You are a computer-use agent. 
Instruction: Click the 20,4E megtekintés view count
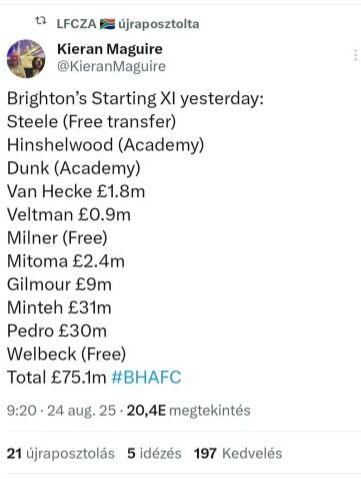188,411
